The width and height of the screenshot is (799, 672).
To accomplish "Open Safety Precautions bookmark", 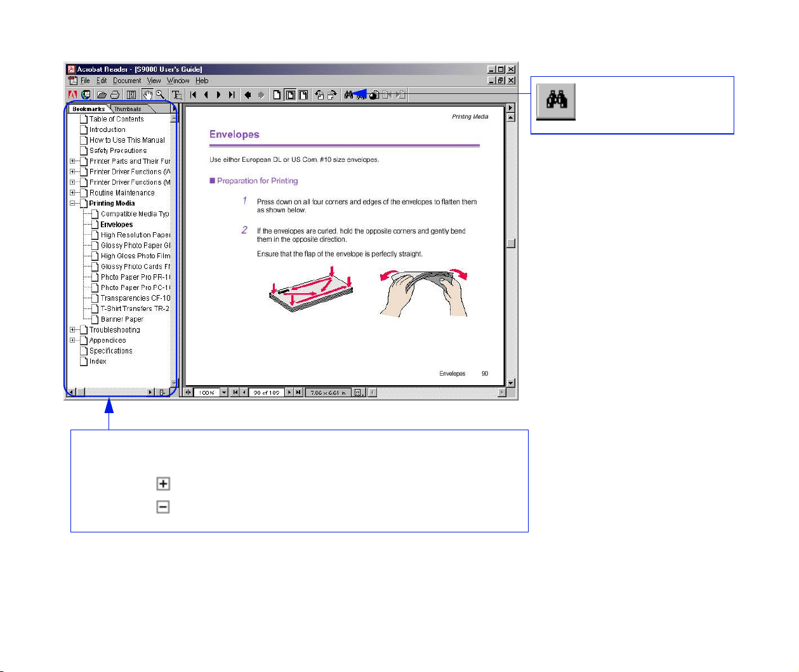I will [118, 151].
